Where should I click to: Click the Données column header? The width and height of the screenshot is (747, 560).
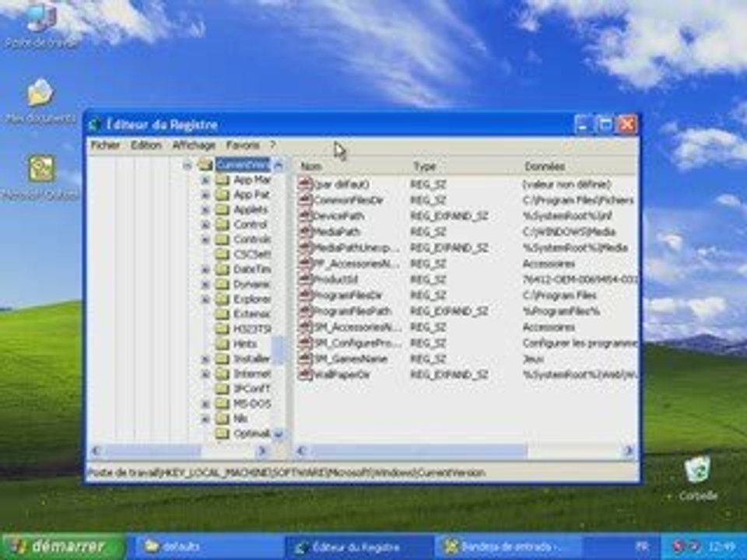[x=578, y=166]
